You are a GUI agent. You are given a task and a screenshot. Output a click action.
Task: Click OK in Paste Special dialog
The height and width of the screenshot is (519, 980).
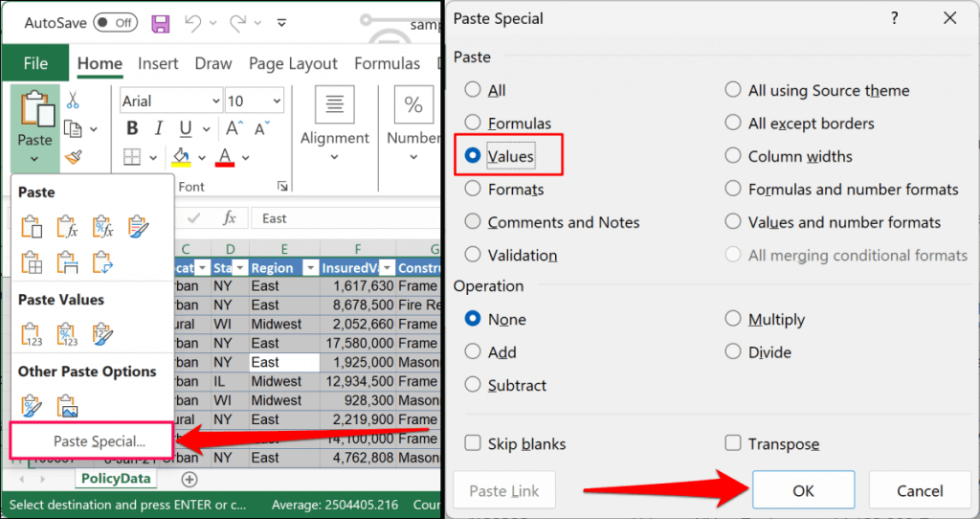[803, 491]
